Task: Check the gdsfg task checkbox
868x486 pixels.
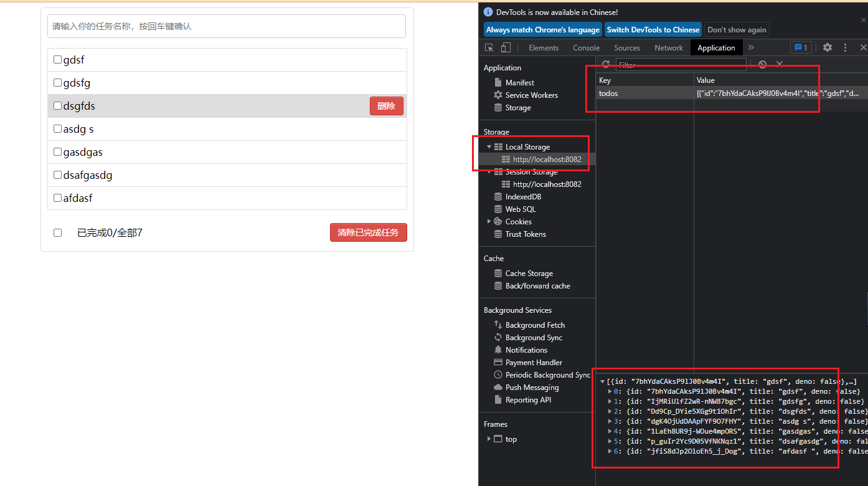Action: 57,83
